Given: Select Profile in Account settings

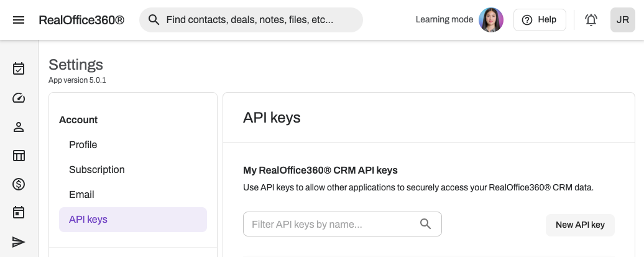Looking at the screenshot, I should 83,145.
